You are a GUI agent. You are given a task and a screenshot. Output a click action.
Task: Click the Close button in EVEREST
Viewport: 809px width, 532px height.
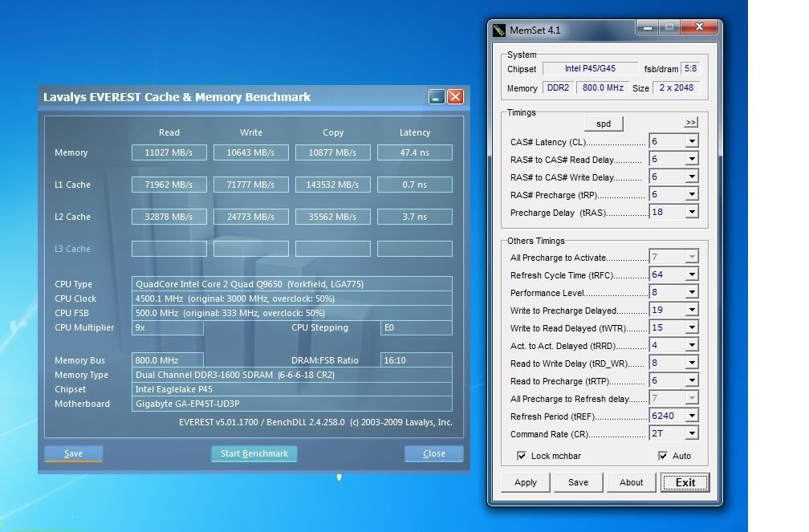click(x=434, y=453)
